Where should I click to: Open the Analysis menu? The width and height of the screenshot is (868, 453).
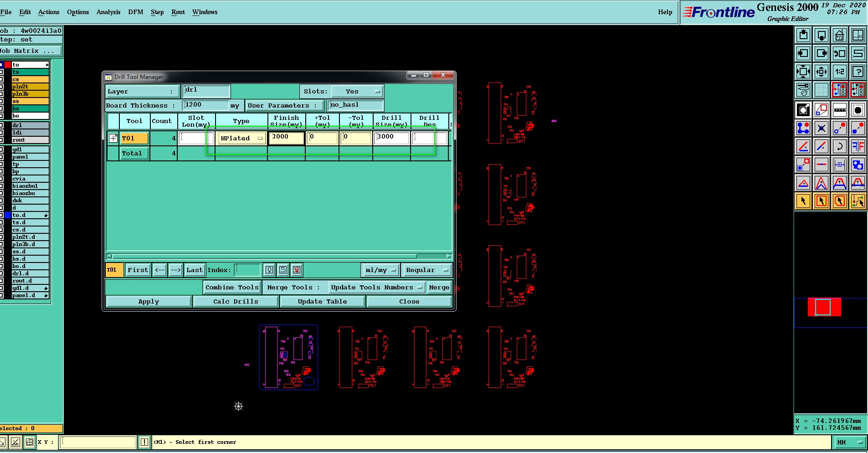pos(108,12)
